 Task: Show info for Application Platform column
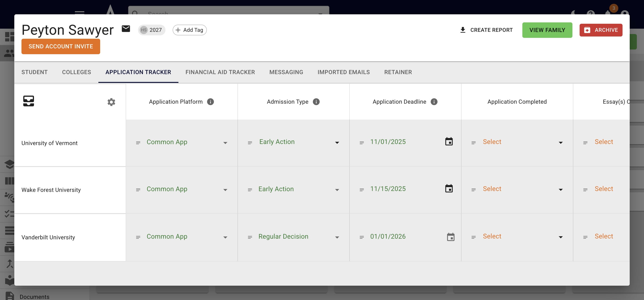[x=210, y=102]
